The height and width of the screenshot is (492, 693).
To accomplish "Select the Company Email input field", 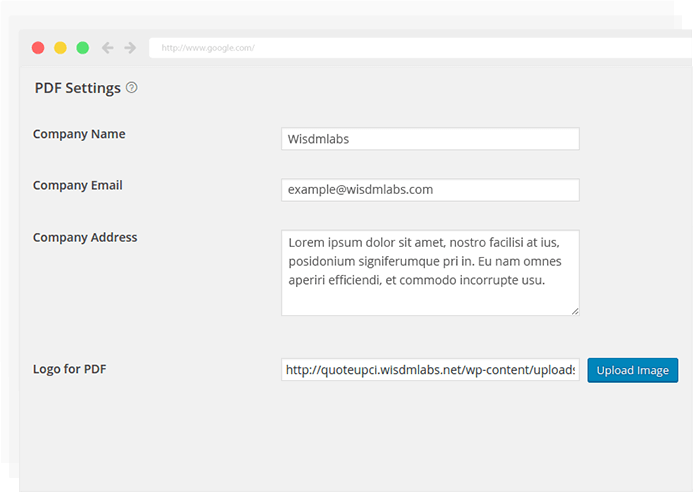I will (x=430, y=190).
